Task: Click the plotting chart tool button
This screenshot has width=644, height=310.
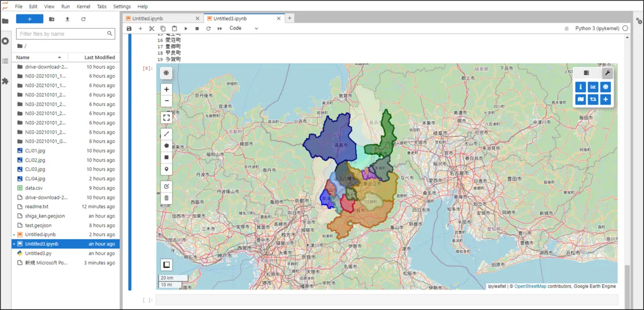Action: [592, 87]
